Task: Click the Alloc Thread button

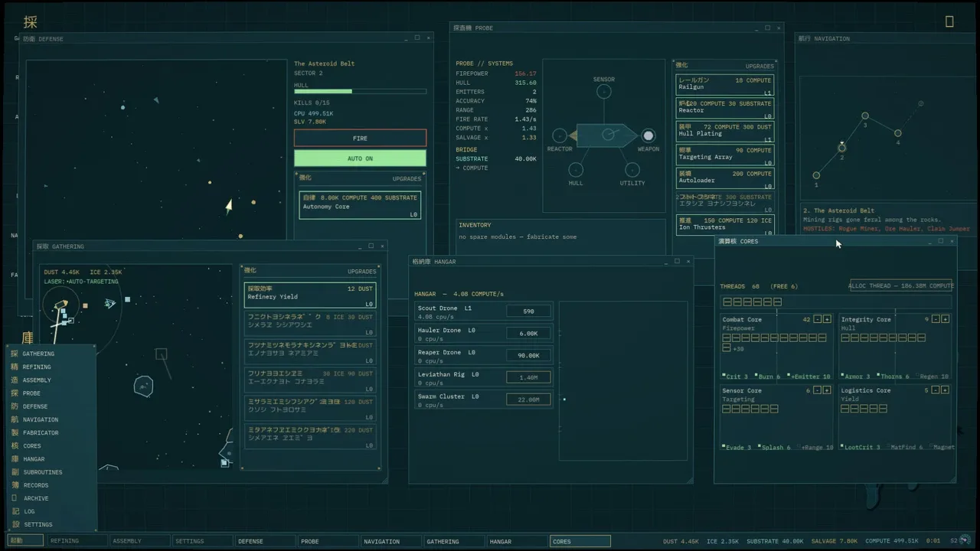Action: tap(901, 285)
